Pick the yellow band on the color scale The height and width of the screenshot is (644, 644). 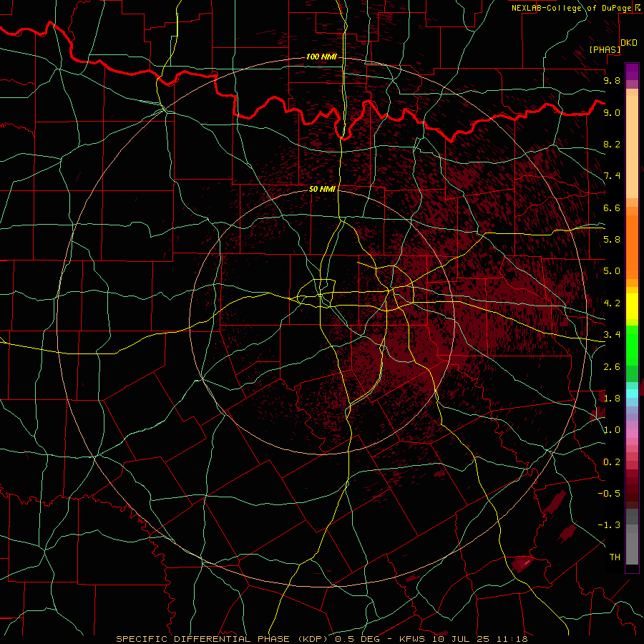tap(632, 306)
